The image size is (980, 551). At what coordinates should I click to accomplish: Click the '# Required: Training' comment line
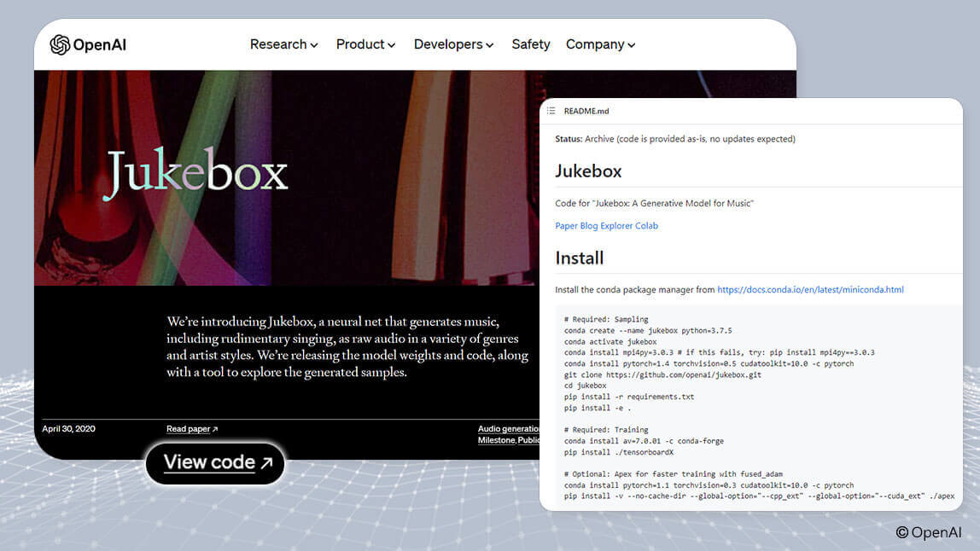click(x=606, y=430)
